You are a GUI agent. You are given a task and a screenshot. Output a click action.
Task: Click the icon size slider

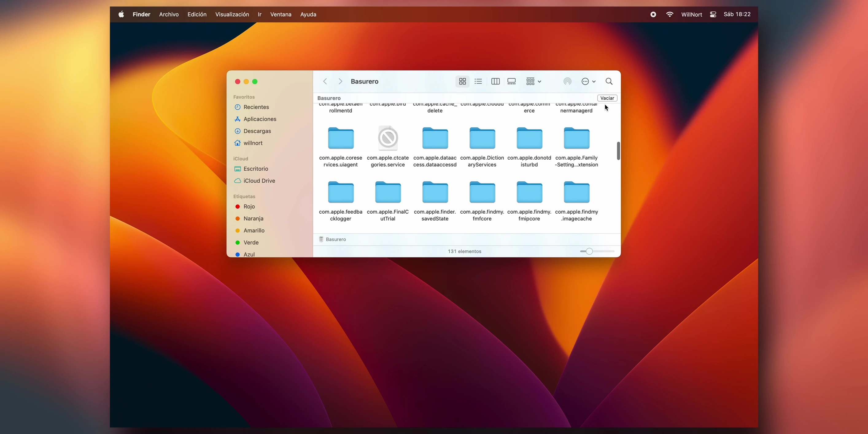pyautogui.click(x=597, y=251)
